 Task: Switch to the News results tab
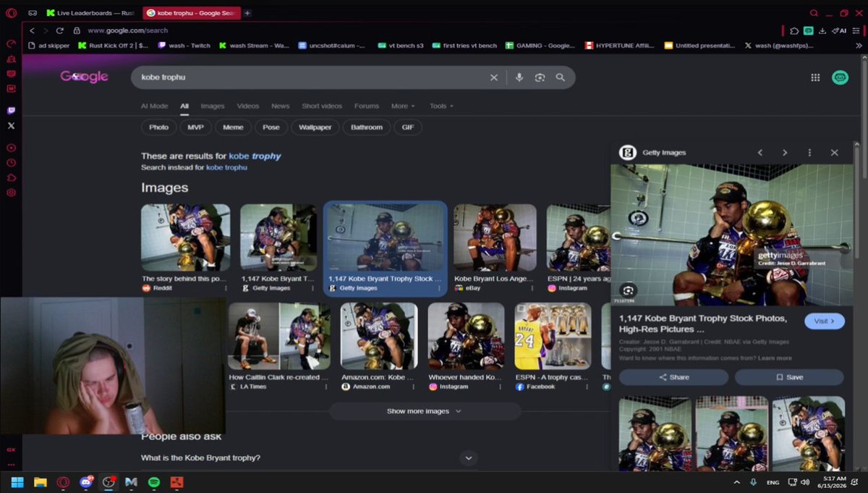(281, 106)
